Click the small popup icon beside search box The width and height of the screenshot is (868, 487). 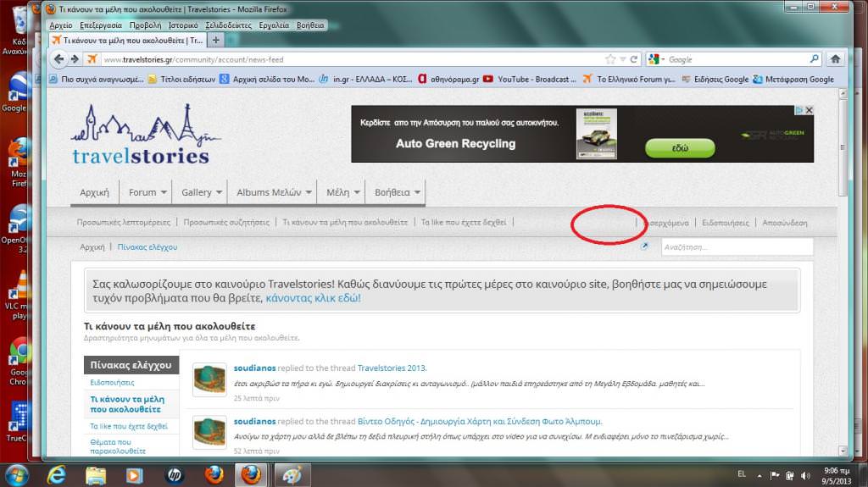644,246
